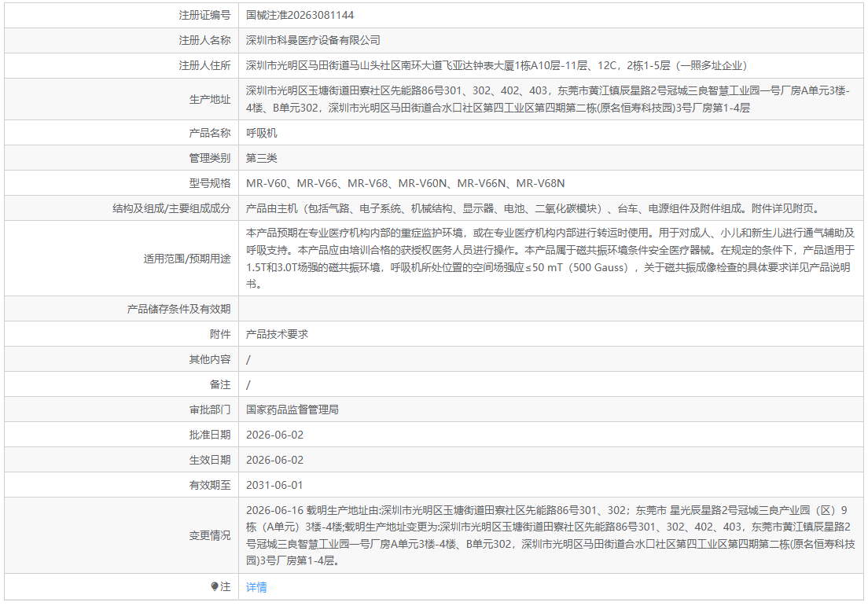Click attachment value 产品技术要求
This screenshot has width=868, height=606.
click(277, 334)
